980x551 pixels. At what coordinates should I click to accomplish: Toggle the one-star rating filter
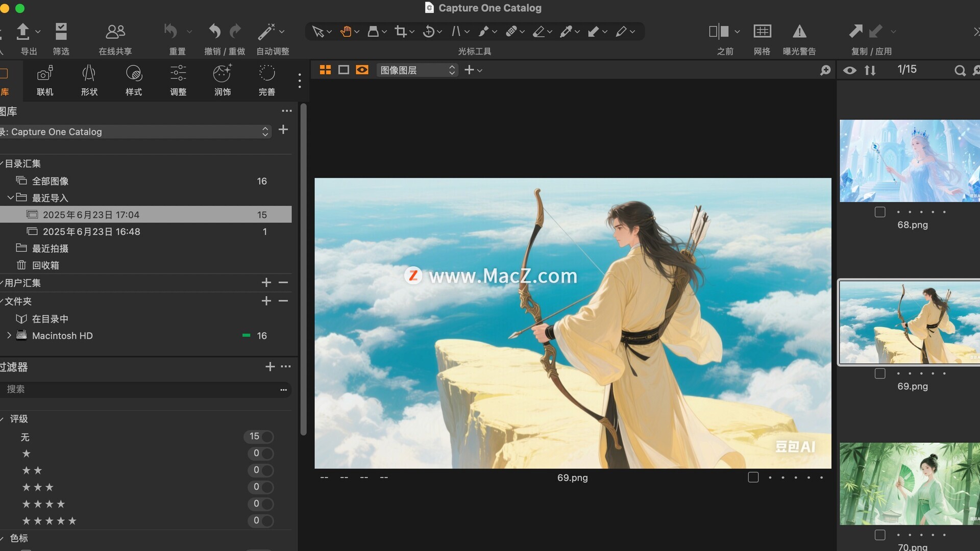click(x=260, y=454)
